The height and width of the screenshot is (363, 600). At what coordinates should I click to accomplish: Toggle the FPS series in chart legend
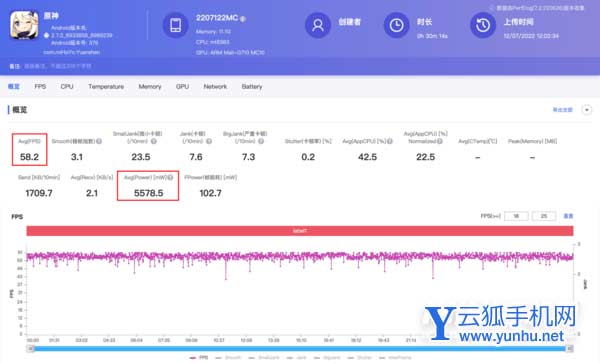coord(199,358)
